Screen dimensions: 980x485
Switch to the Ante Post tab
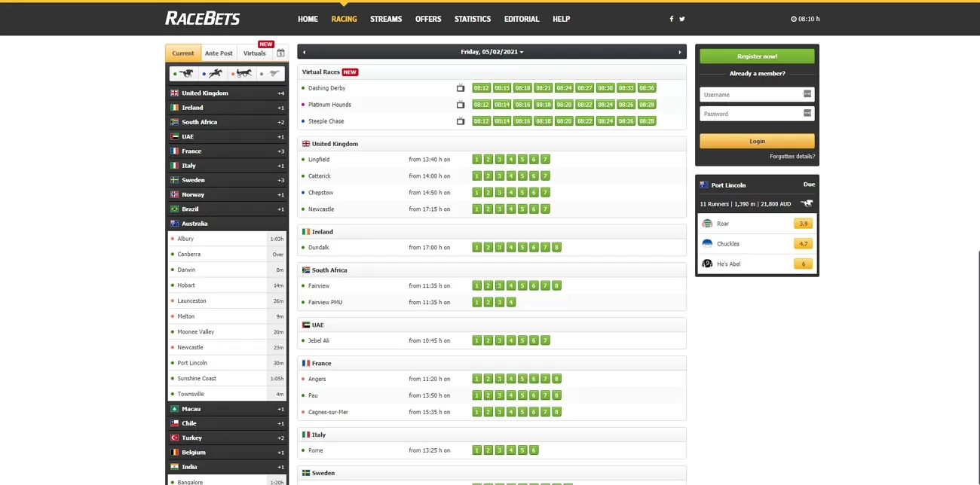(219, 53)
